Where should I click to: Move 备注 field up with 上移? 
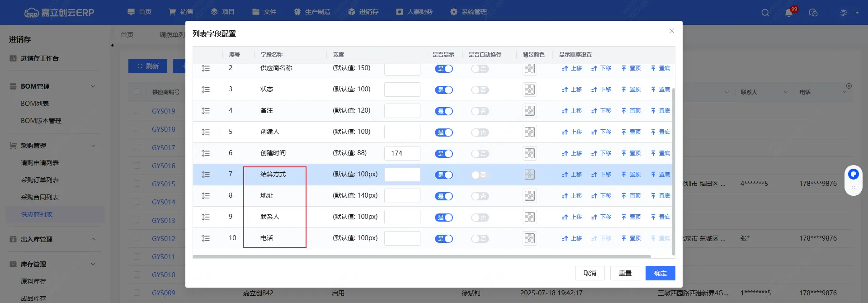point(572,111)
